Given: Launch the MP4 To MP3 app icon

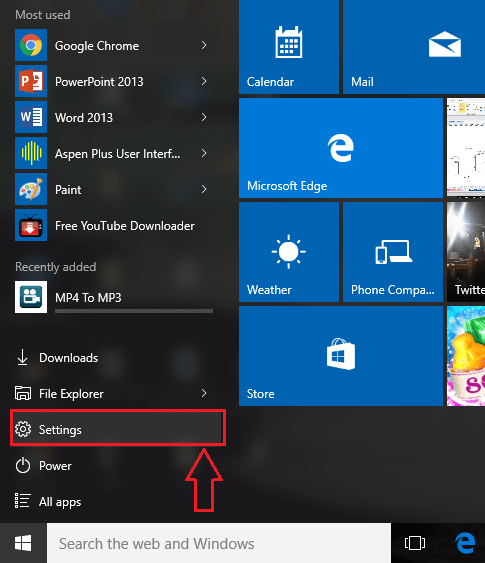Looking at the screenshot, I should pos(31,297).
